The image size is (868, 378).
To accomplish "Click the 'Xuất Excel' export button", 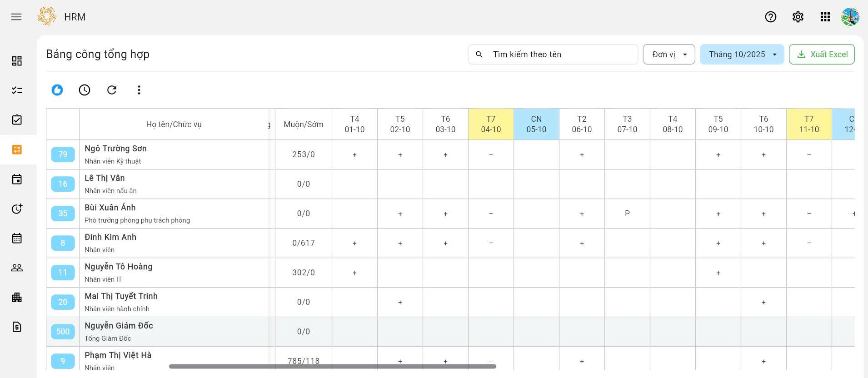I will [822, 55].
